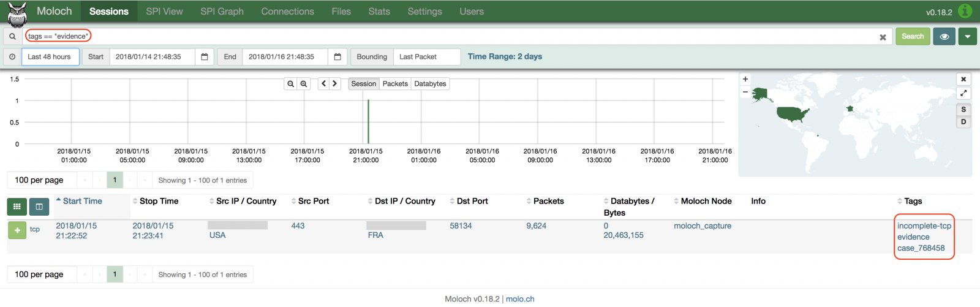
Task: Click the magnifier icon beside the query box
Action: pos(12,36)
